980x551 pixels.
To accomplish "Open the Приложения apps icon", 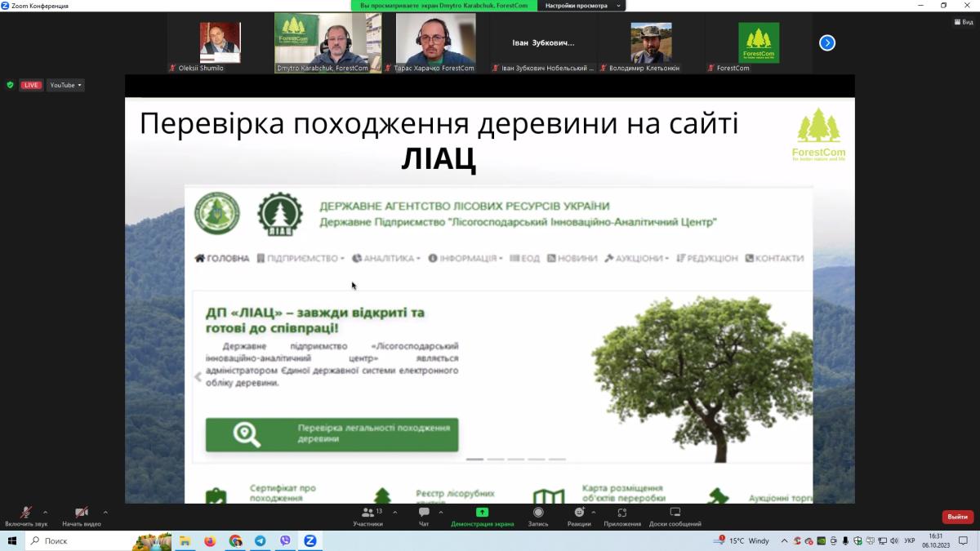I will click(622, 513).
